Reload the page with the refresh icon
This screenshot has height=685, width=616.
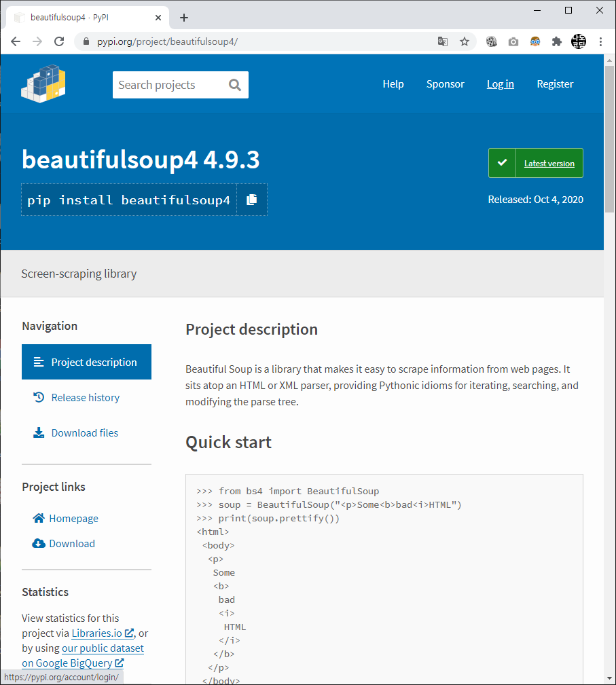click(59, 41)
